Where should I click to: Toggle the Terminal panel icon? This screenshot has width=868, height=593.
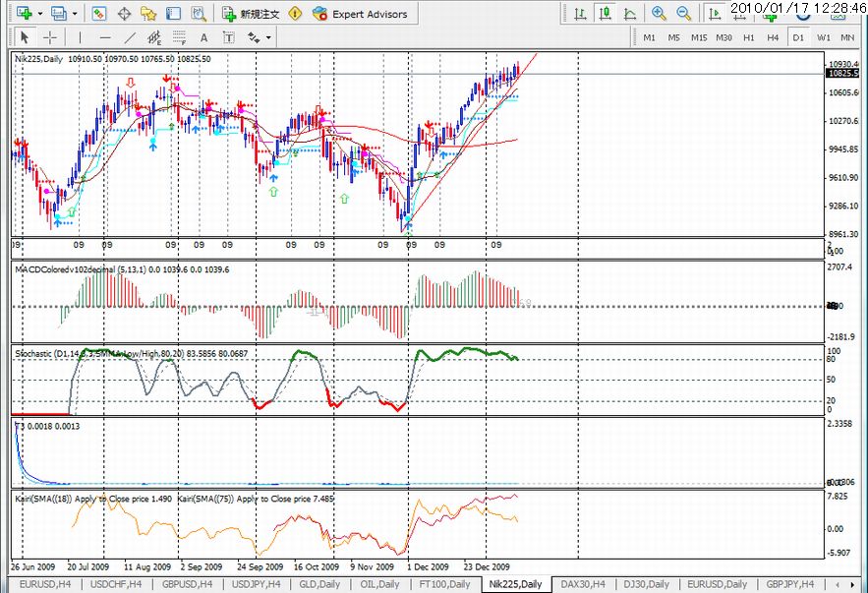click(173, 14)
